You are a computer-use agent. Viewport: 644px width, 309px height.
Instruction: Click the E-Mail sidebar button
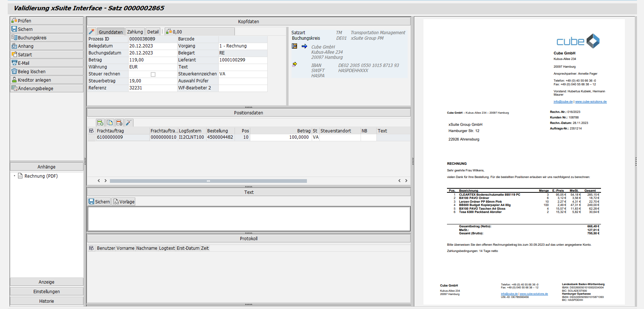[x=47, y=63]
